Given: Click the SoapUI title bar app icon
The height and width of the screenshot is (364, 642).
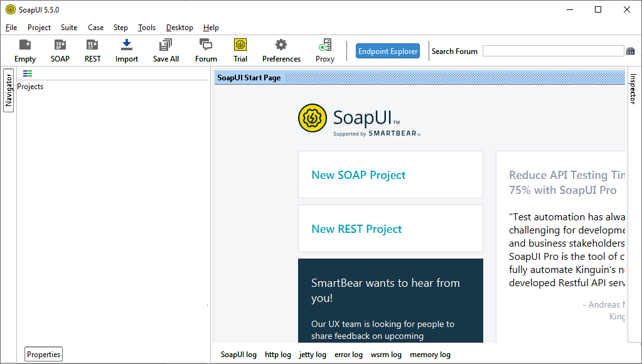Looking at the screenshot, I should (x=10, y=9).
